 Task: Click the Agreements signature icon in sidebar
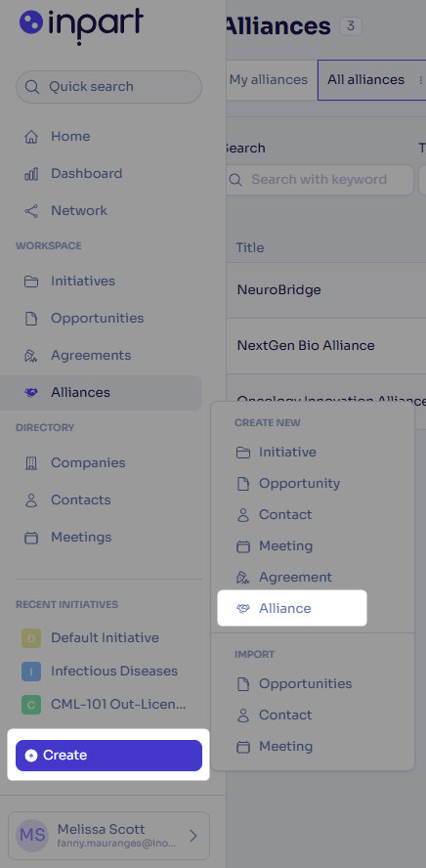[31, 356]
